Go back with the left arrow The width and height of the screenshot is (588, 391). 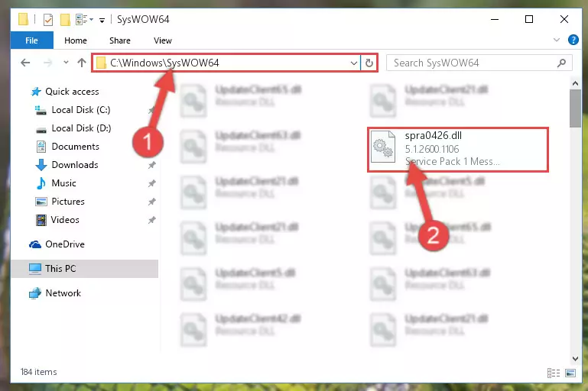tap(25, 63)
